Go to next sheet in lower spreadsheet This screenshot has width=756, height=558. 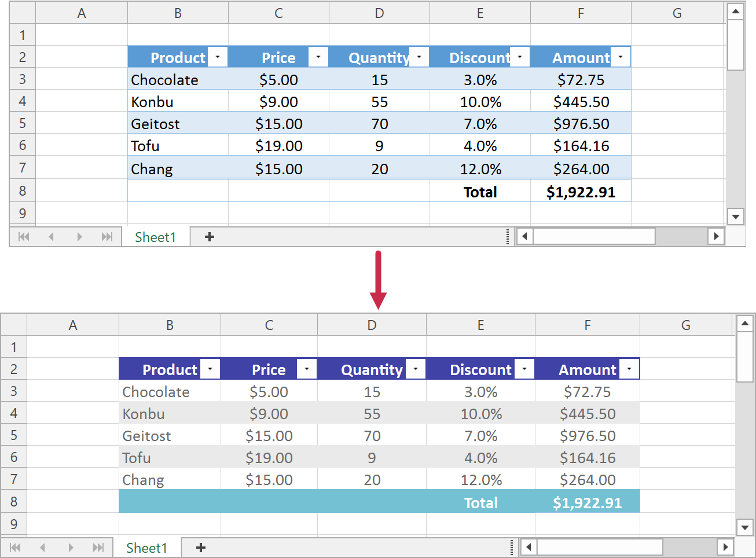(71, 548)
